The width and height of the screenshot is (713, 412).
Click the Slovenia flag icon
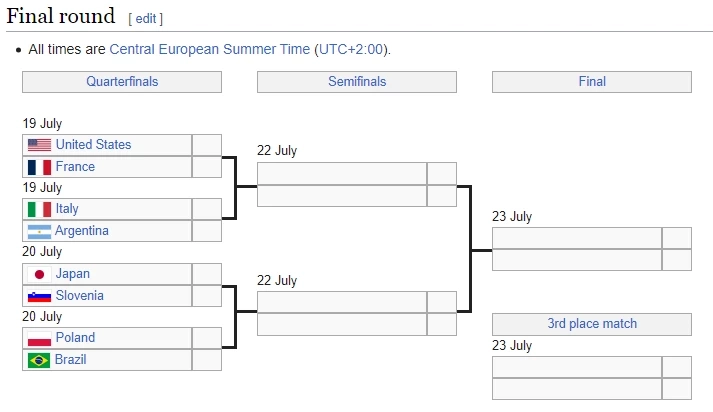(39, 296)
